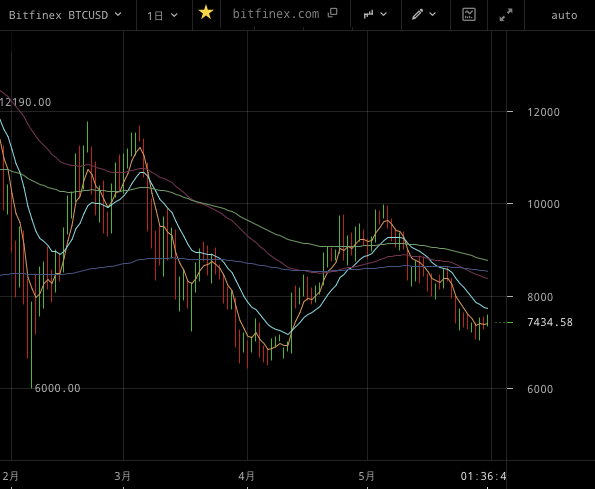
Task: Click the 5月 time axis label
Action: coord(366,476)
